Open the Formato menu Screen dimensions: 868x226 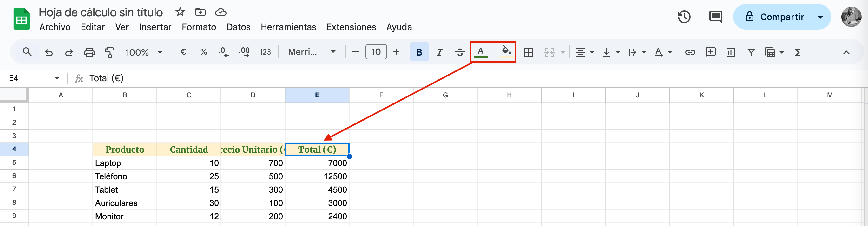tap(199, 27)
